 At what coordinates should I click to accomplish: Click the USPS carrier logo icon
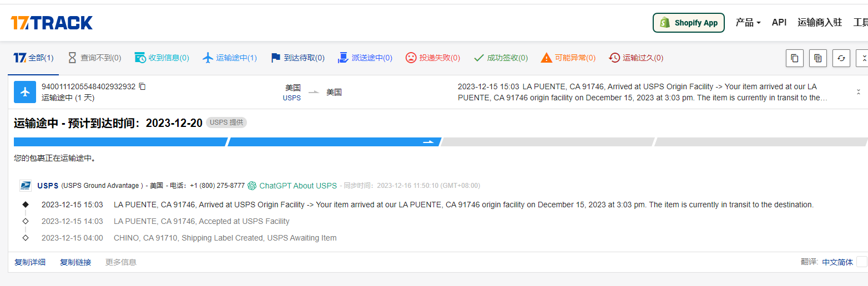pyautogui.click(x=26, y=186)
